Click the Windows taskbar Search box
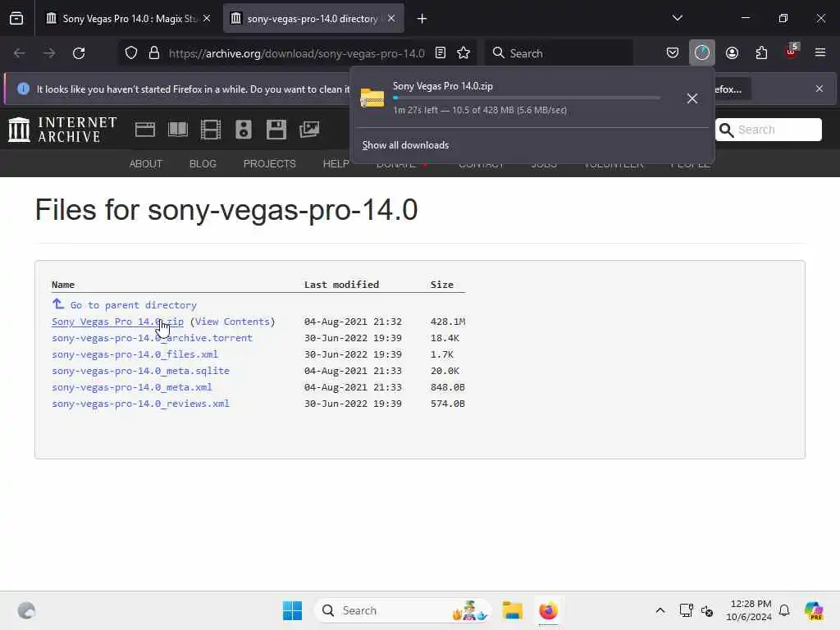This screenshot has height=630, width=840. tap(403, 610)
